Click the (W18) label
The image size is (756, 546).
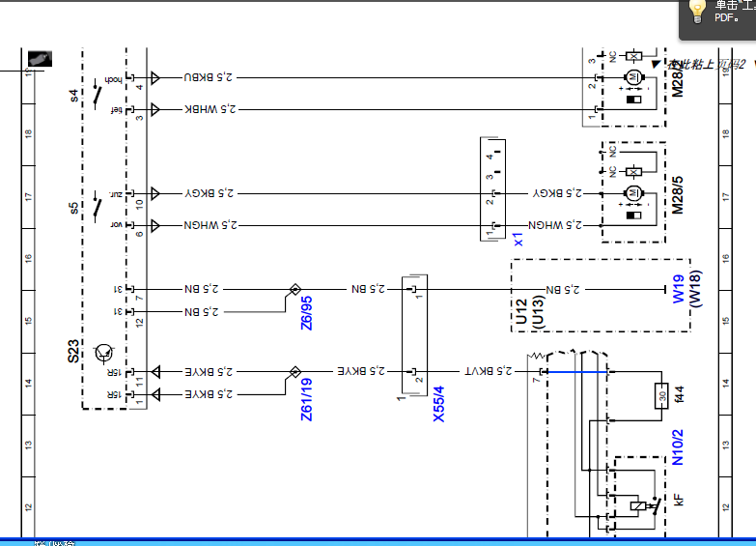click(x=695, y=289)
